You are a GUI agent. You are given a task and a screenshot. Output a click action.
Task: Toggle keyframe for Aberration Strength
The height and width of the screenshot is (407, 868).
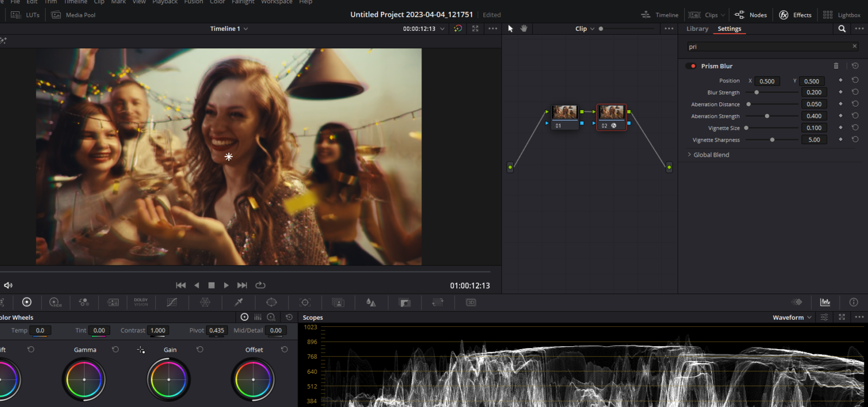[x=840, y=116]
